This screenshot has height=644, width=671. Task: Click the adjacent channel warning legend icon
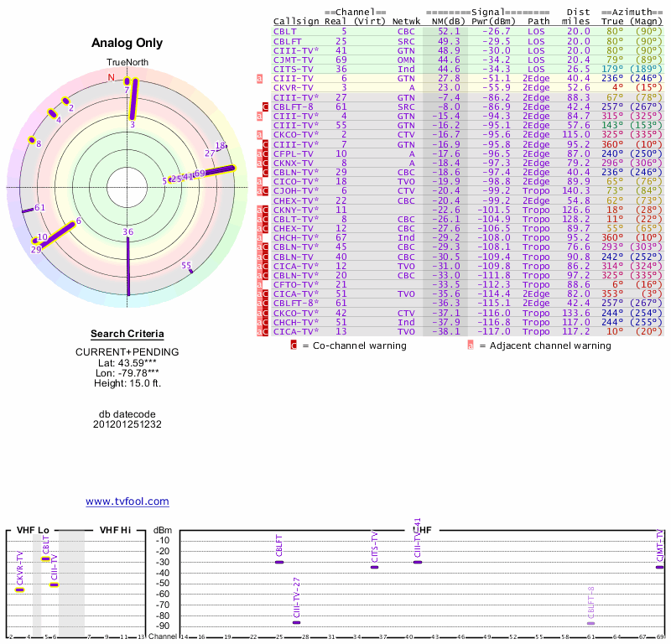point(471,345)
